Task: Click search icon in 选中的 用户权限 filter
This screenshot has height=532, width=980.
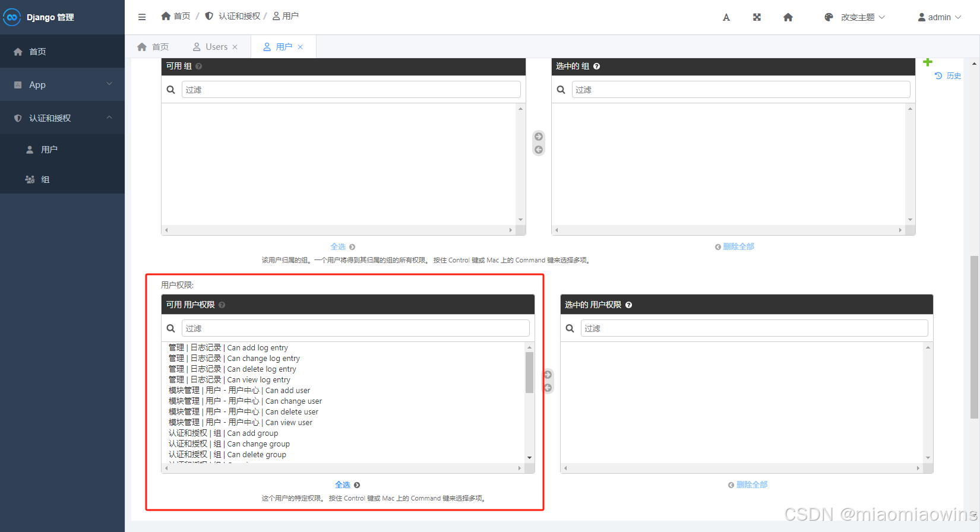Action: [x=570, y=328]
